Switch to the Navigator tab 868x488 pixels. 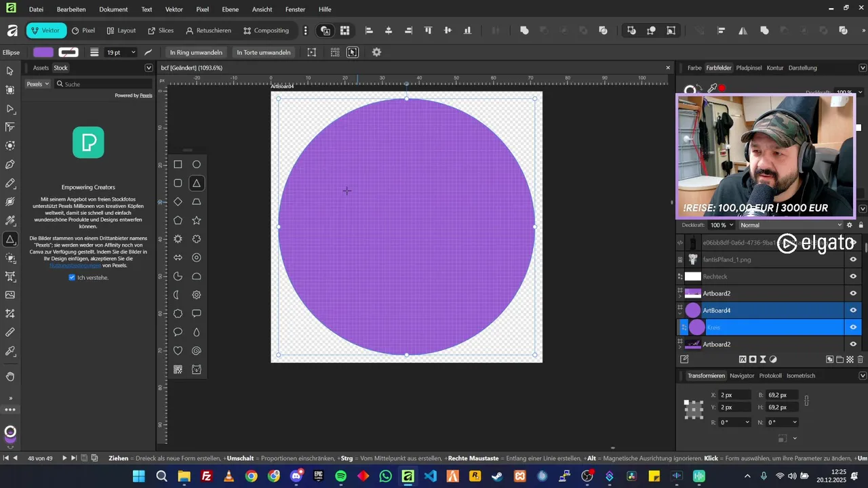tap(742, 375)
